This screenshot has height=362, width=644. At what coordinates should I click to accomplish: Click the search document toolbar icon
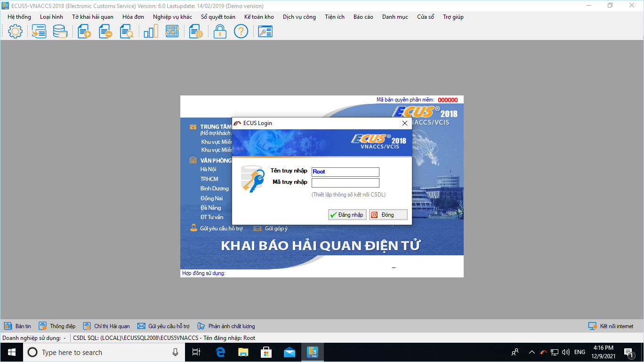pyautogui.click(x=127, y=31)
